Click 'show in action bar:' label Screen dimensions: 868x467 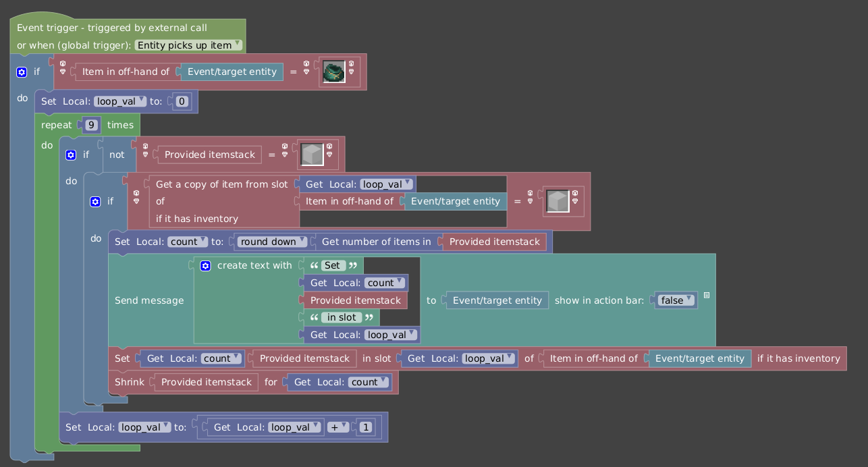click(x=599, y=300)
